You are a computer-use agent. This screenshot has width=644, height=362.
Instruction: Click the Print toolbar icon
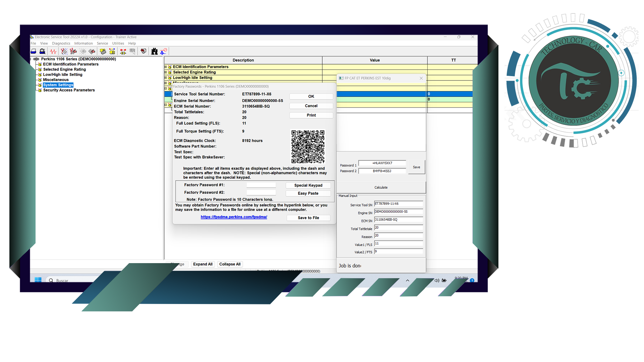click(x=34, y=51)
